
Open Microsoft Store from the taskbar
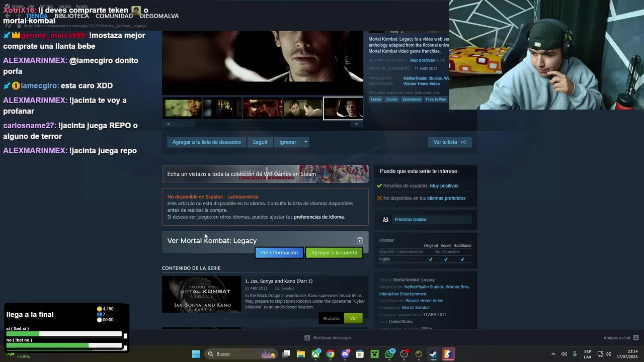(x=360, y=354)
